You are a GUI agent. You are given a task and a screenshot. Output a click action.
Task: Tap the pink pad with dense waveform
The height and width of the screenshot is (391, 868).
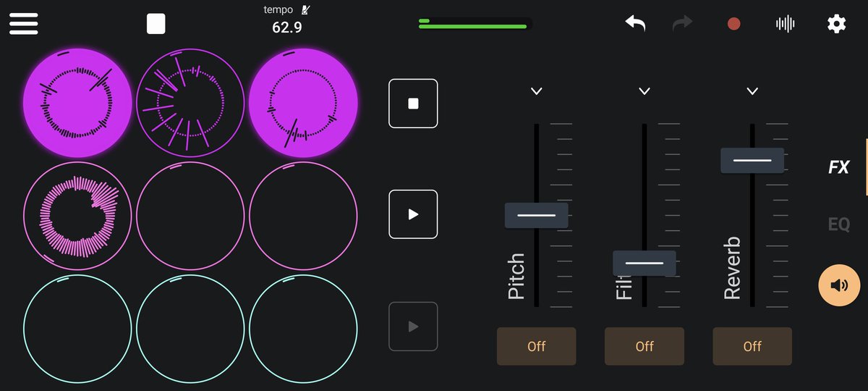coord(77,216)
